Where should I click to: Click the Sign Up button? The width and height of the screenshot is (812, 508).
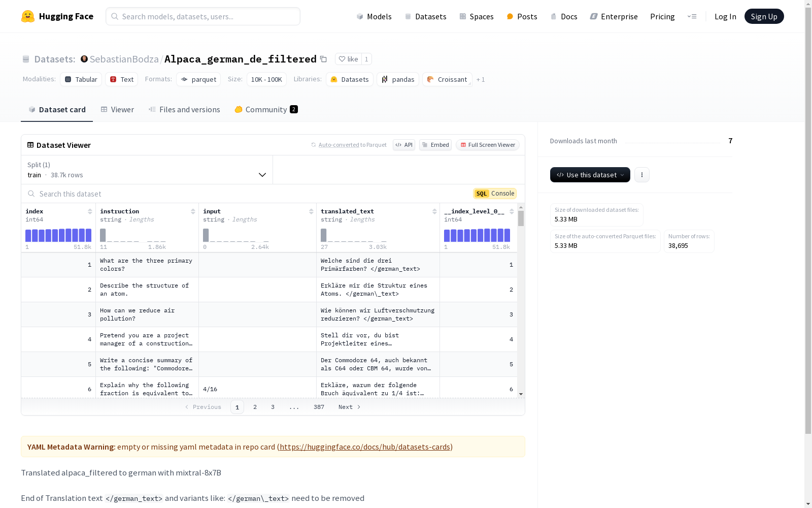pyautogui.click(x=764, y=16)
